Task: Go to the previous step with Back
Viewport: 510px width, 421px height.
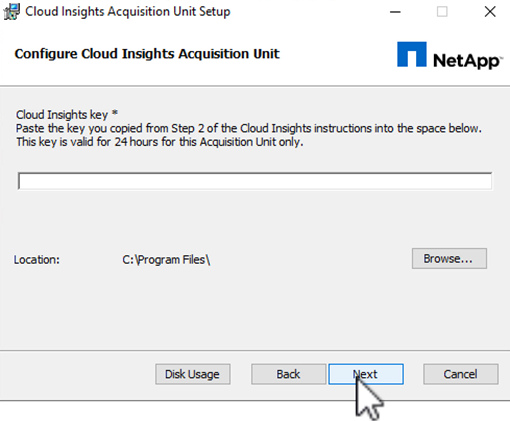Action: 288,374
